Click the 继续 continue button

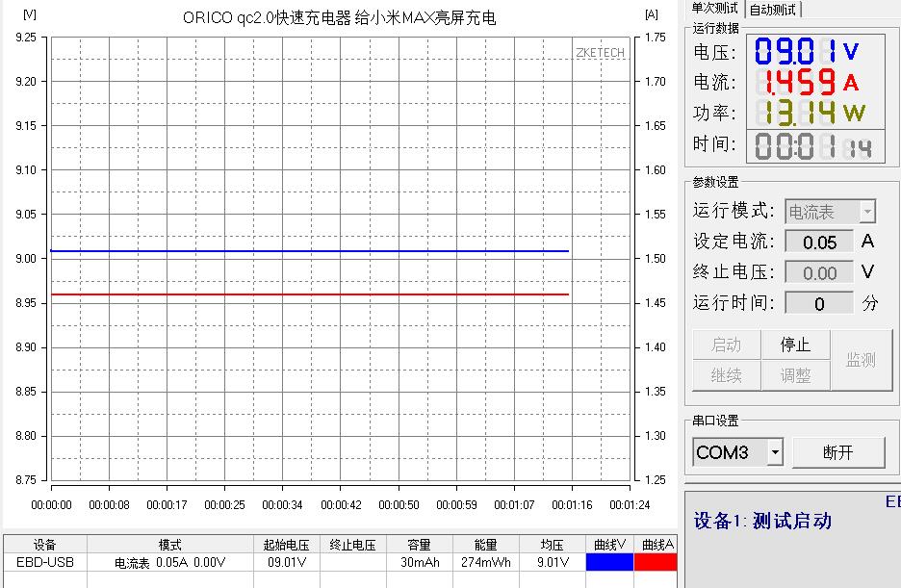coord(726,375)
